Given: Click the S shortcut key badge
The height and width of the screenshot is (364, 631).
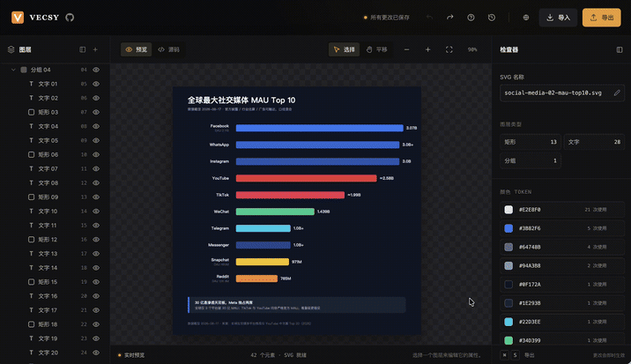Looking at the screenshot, I should pos(515,354).
